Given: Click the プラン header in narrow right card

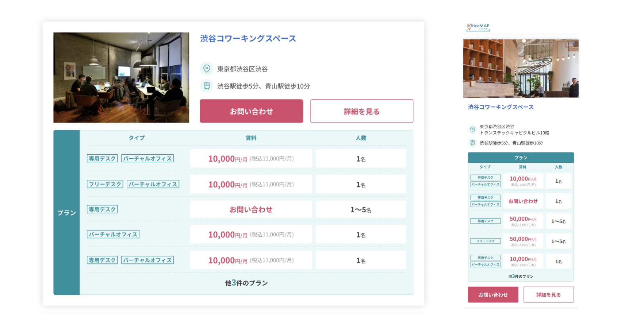Looking at the screenshot, I should (x=521, y=158).
